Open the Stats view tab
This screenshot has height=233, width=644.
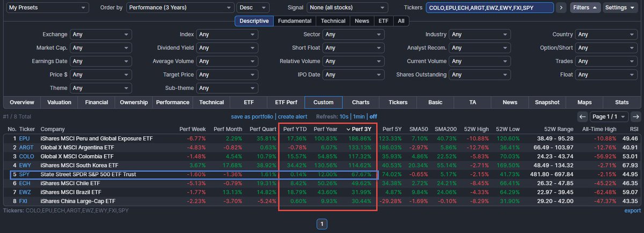(x=622, y=102)
